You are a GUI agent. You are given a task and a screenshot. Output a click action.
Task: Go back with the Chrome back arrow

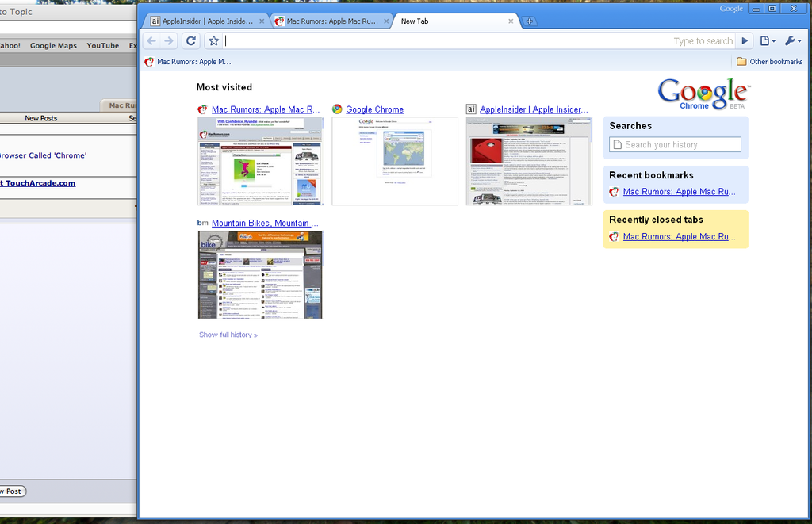pos(151,41)
